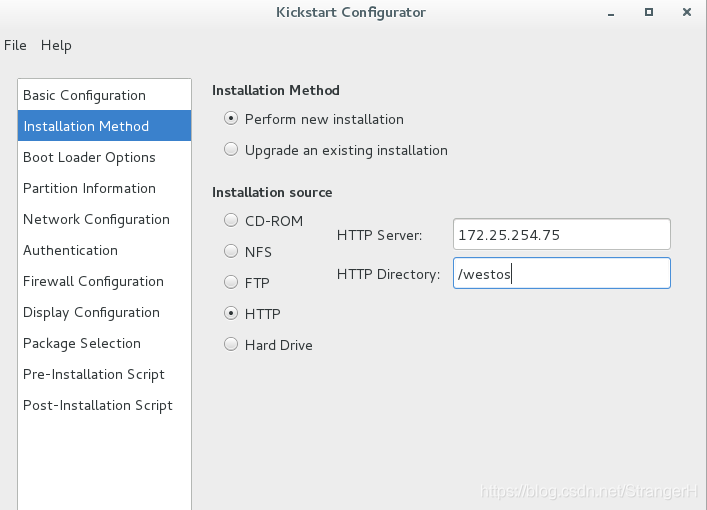Viewport: 707px width, 510px height.
Task: Open Pre-Installation Script section
Action: pyautogui.click(x=105, y=374)
